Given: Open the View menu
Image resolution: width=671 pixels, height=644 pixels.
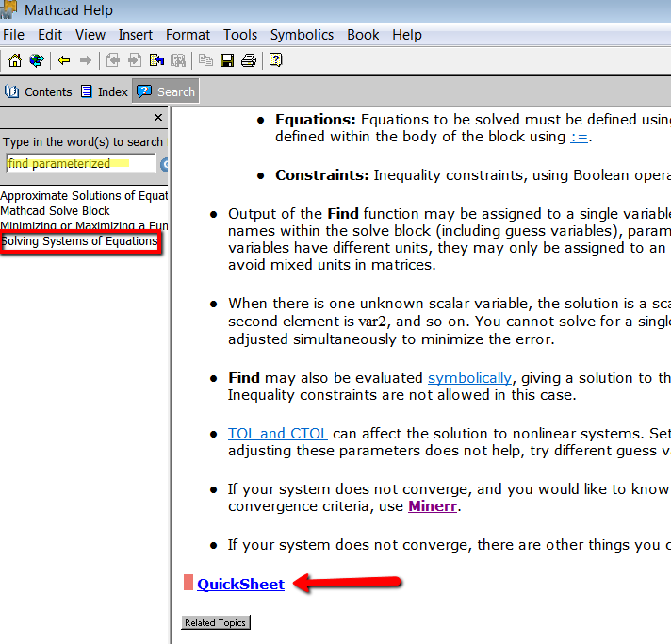Looking at the screenshot, I should pyautogui.click(x=90, y=35).
